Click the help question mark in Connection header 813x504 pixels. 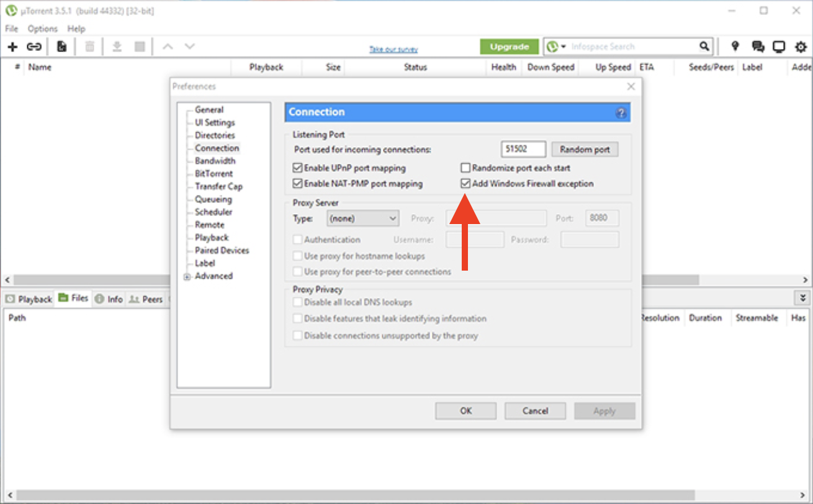click(621, 113)
